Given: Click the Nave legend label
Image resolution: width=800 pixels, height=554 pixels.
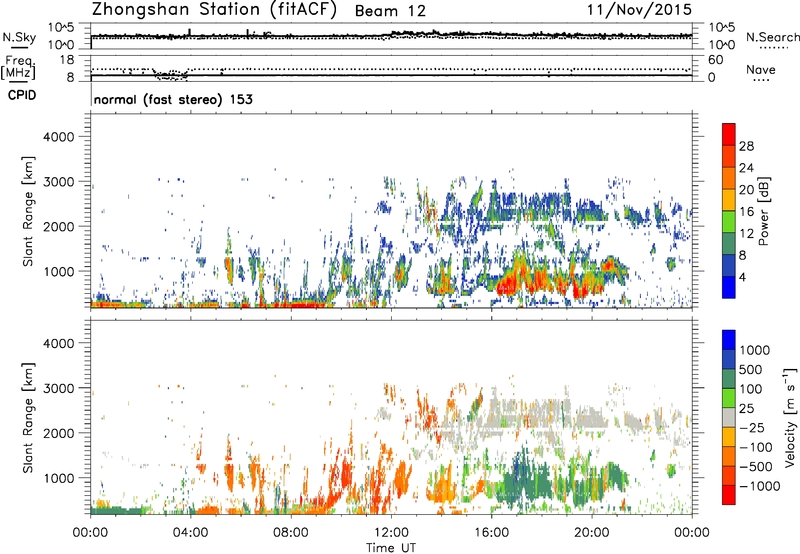Looking at the screenshot, I should (761, 69).
